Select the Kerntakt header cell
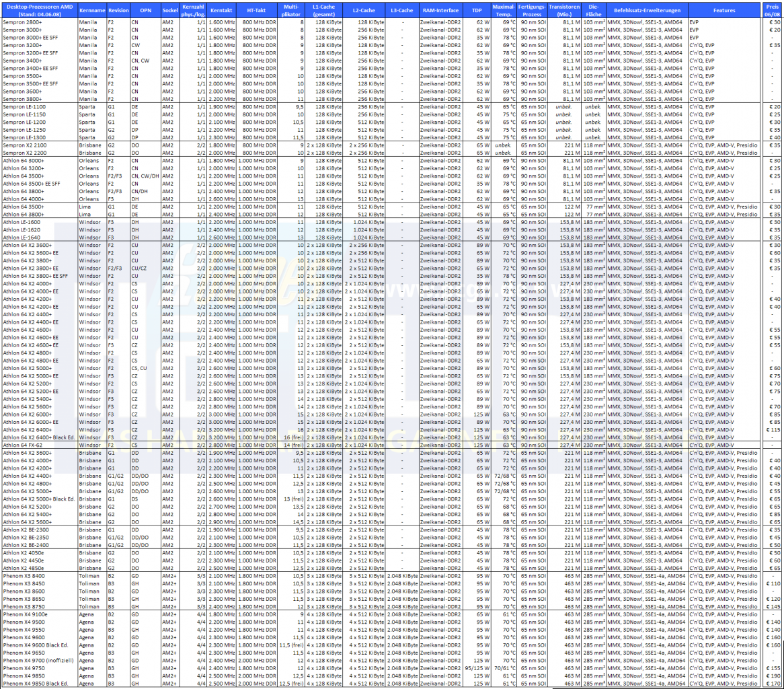 click(x=221, y=11)
